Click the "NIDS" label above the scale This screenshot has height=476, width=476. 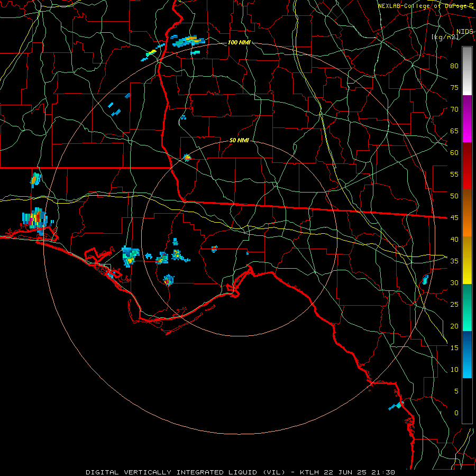pyautogui.click(x=465, y=32)
